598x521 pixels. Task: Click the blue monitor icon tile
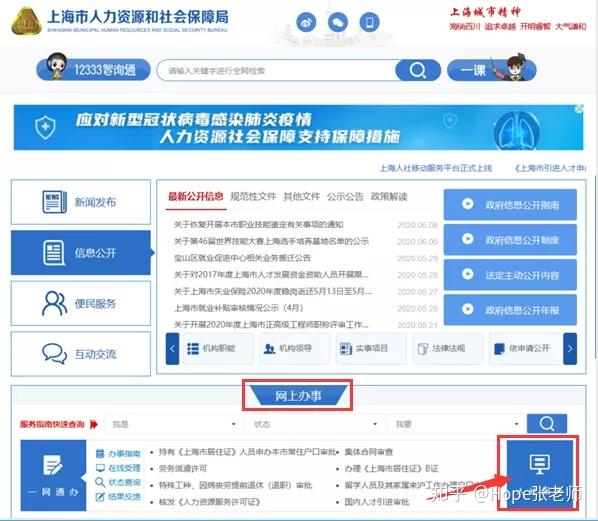540,473
